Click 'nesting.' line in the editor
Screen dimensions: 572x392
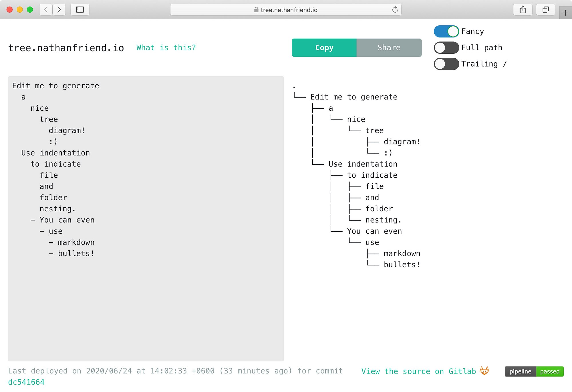point(57,209)
